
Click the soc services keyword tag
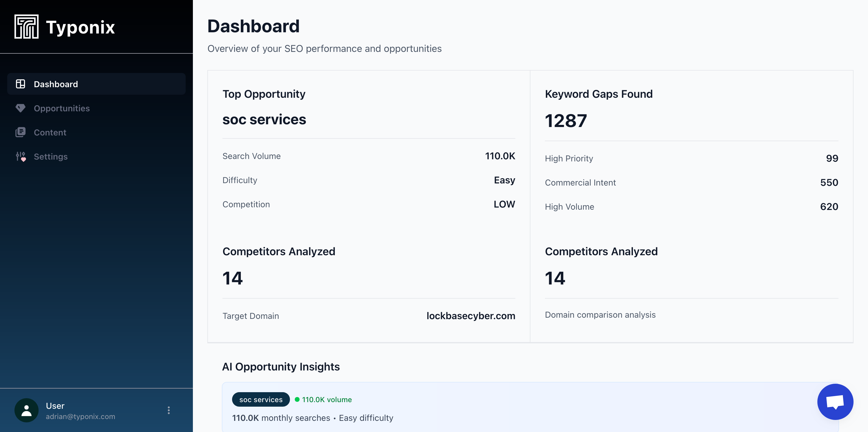click(x=260, y=399)
